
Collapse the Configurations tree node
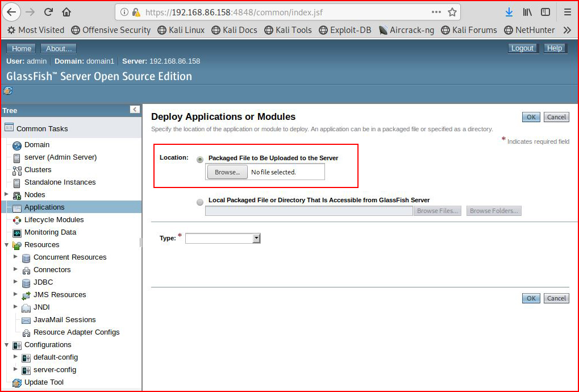pos(6,345)
